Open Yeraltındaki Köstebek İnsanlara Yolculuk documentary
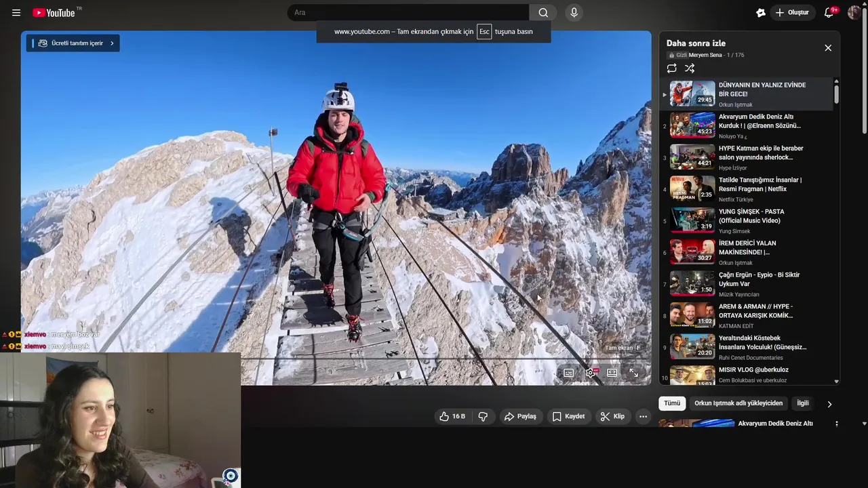The height and width of the screenshot is (488, 868). click(763, 342)
